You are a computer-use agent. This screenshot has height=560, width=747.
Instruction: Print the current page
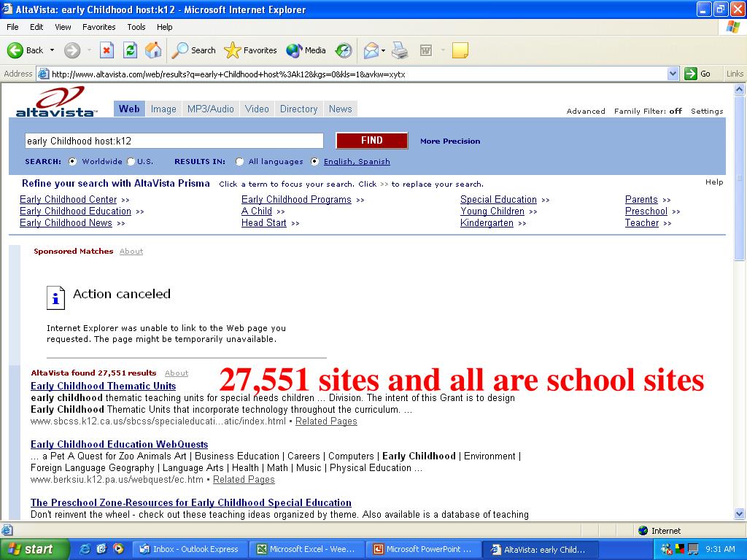(x=400, y=50)
